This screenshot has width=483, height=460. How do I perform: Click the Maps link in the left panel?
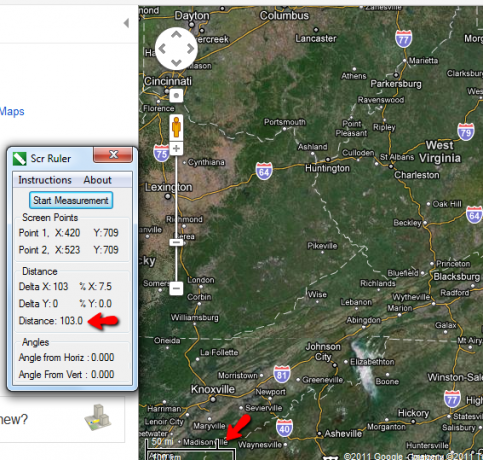pos(12,111)
